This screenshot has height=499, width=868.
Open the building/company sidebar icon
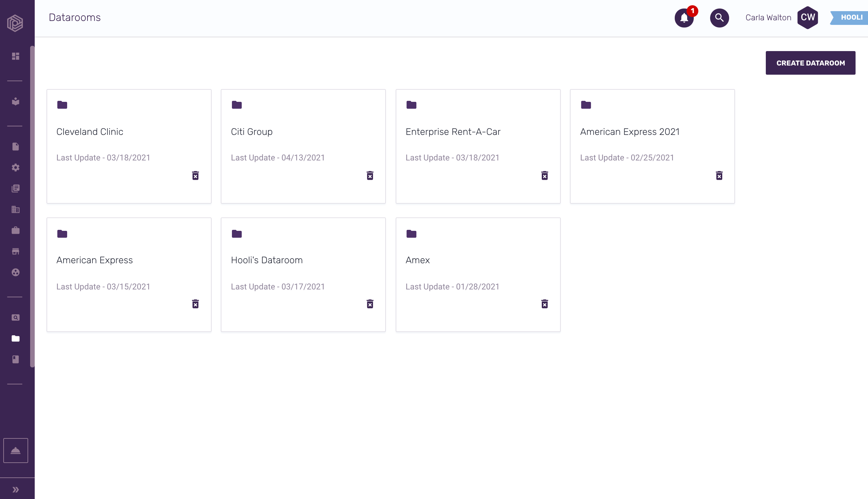(x=15, y=210)
